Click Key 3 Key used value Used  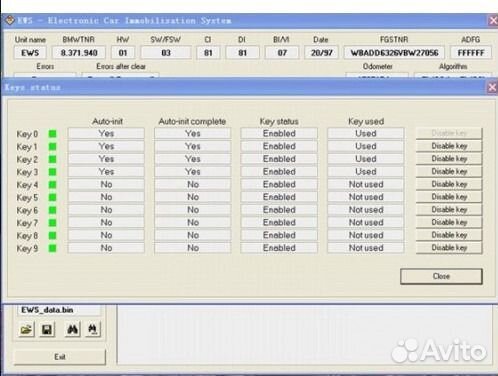click(x=366, y=172)
